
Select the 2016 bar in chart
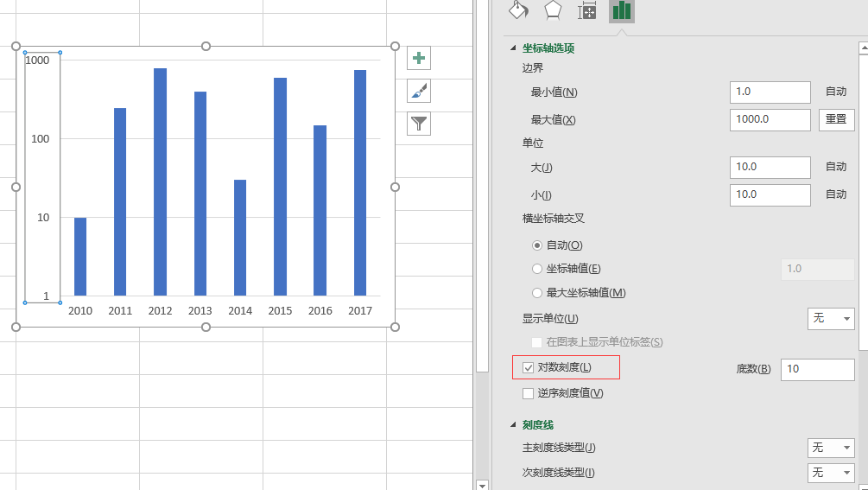pos(320,210)
